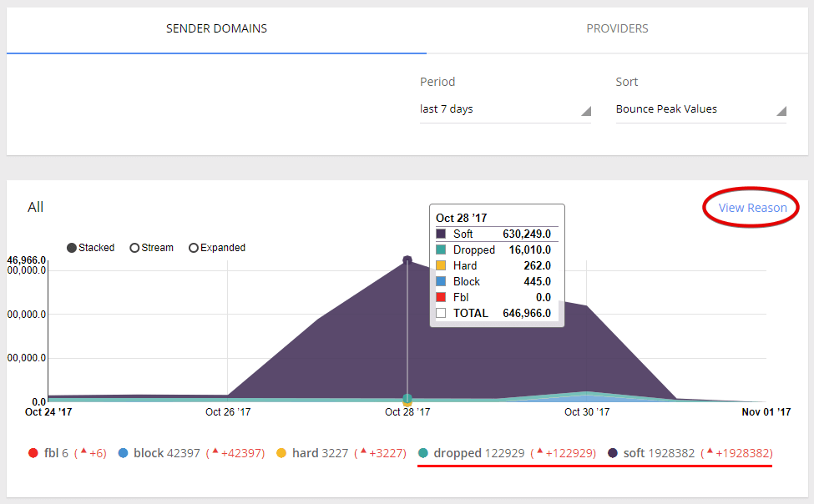The image size is (814, 504).
Task: Toggle the soft series purple legend dot
Action: (x=613, y=453)
